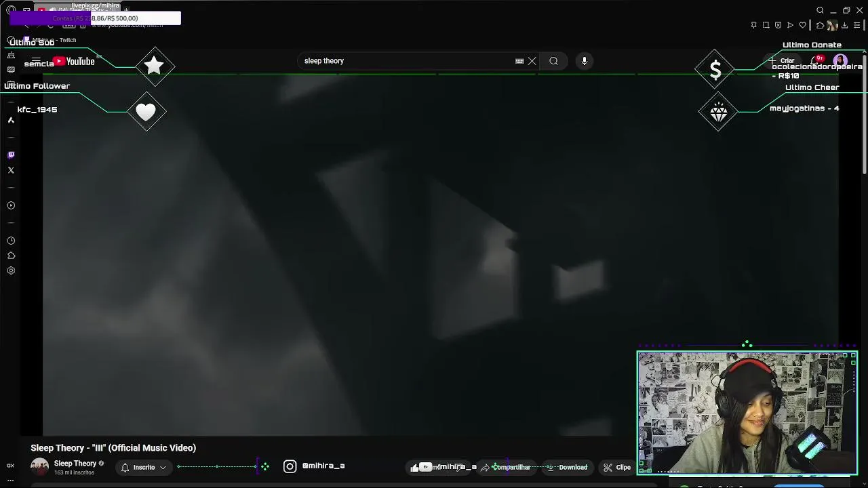The image size is (868, 488).
Task: Click the Criar create button
Action: click(x=783, y=61)
